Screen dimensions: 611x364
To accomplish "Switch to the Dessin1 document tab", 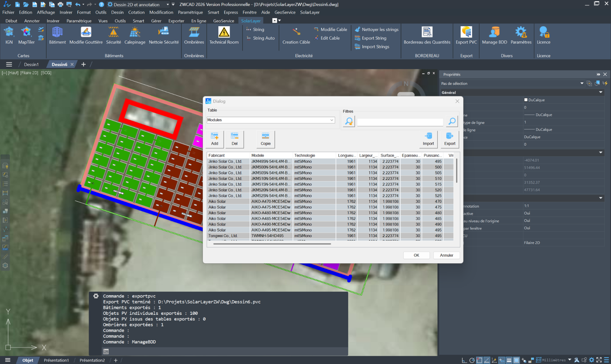I will coord(31,65).
